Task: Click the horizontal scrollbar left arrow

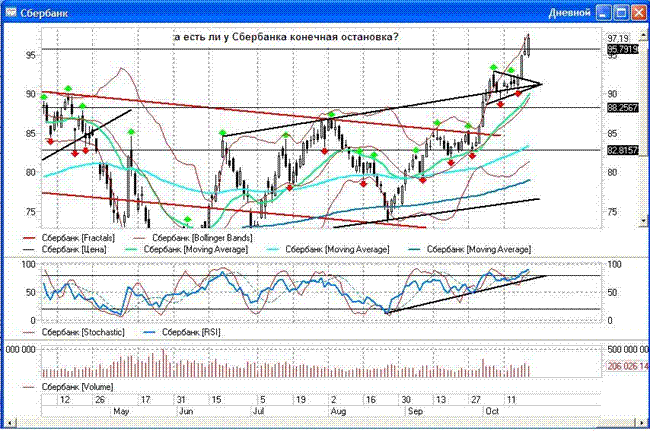Action: (10, 423)
